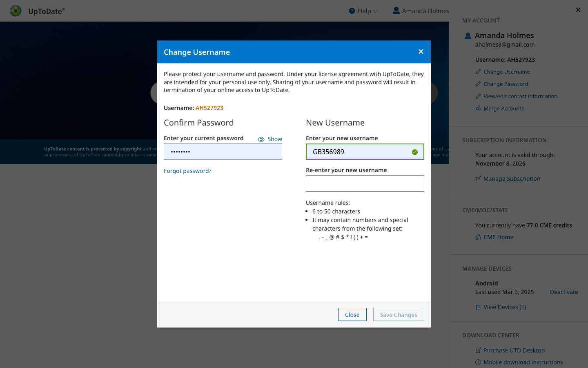This screenshot has width=588, height=368.
Task: Click the Forgot password? link
Action: click(187, 171)
